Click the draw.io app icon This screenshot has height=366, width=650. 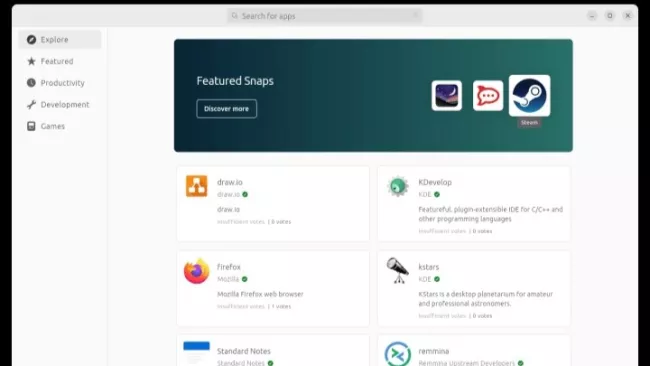196,186
